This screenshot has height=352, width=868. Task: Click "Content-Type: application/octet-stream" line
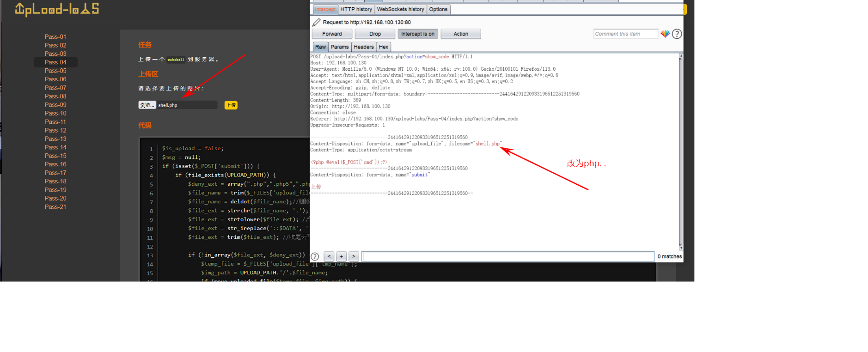[361, 150]
